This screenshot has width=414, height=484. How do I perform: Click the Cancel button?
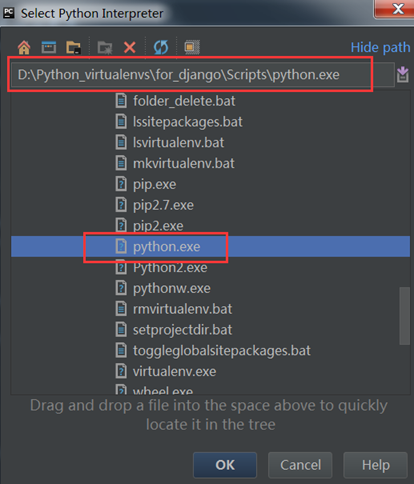(300, 465)
